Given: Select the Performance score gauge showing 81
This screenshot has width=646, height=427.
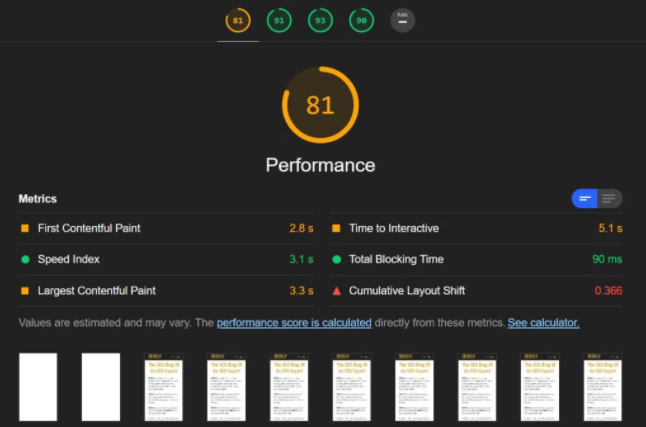Looking at the screenshot, I should [x=238, y=20].
